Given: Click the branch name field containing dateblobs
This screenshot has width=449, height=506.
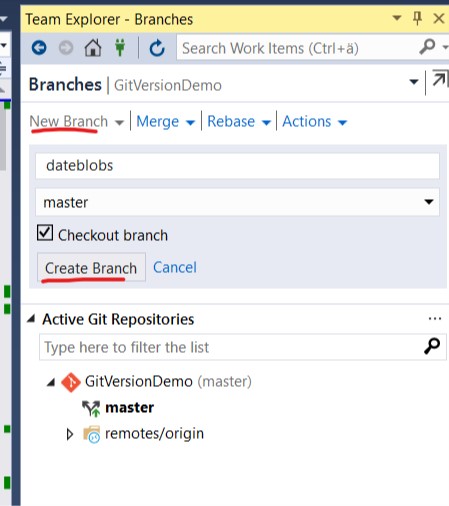Looking at the screenshot, I should click(x=237, y=166).
